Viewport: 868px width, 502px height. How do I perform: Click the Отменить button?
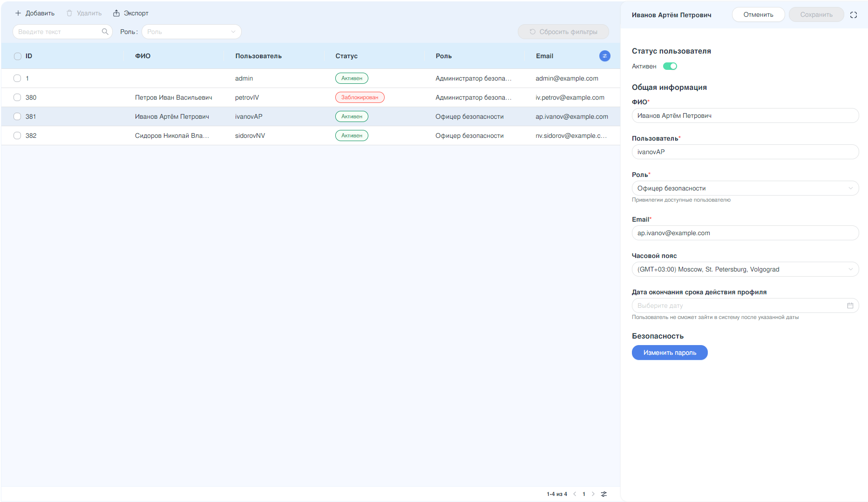tap(758, 14)
